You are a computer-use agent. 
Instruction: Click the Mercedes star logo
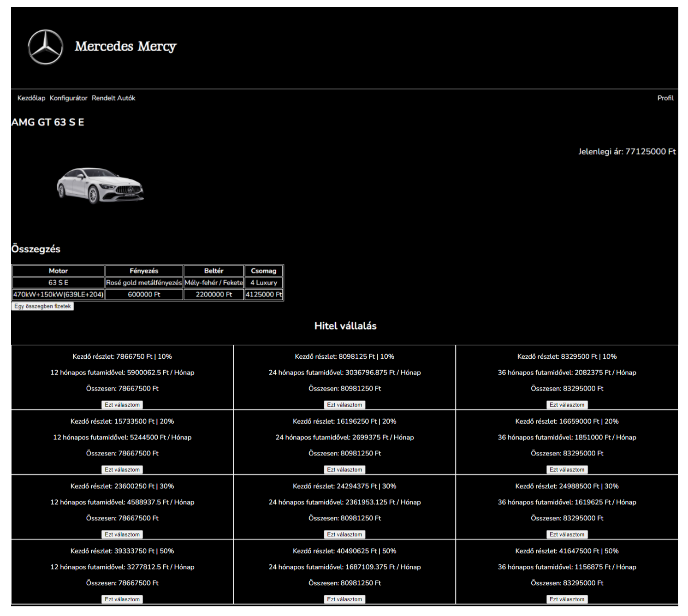pos(45,47)
